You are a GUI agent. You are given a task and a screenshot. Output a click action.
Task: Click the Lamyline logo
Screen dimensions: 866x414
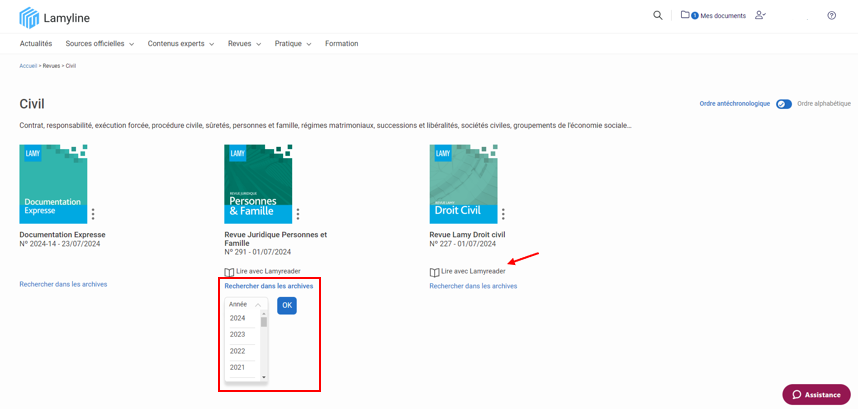tap(54, 17)
